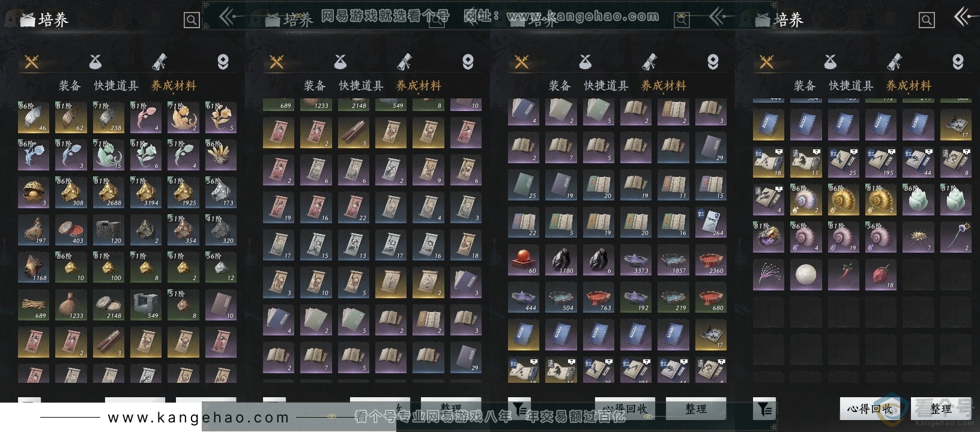Select the red fruit with count 18

[x=880, y=275]
